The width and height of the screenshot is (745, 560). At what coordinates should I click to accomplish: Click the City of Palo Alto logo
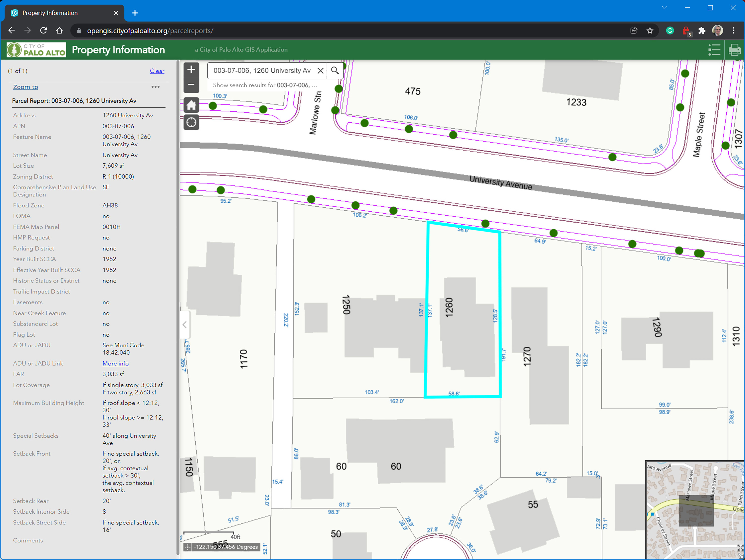pyautogui.click(x=36, y=50)
